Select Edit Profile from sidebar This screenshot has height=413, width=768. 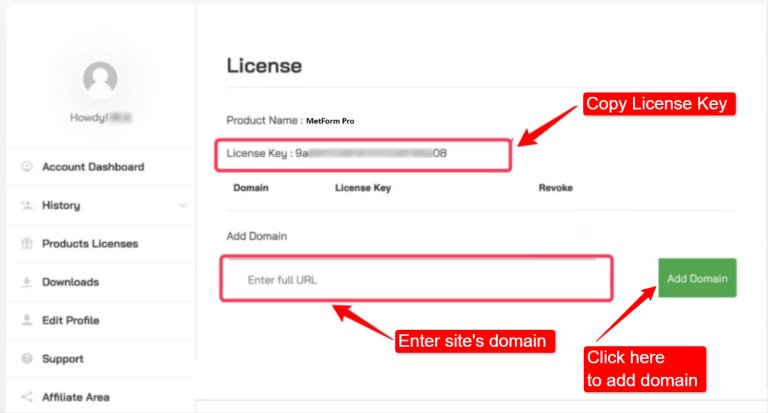click(70, 320)
